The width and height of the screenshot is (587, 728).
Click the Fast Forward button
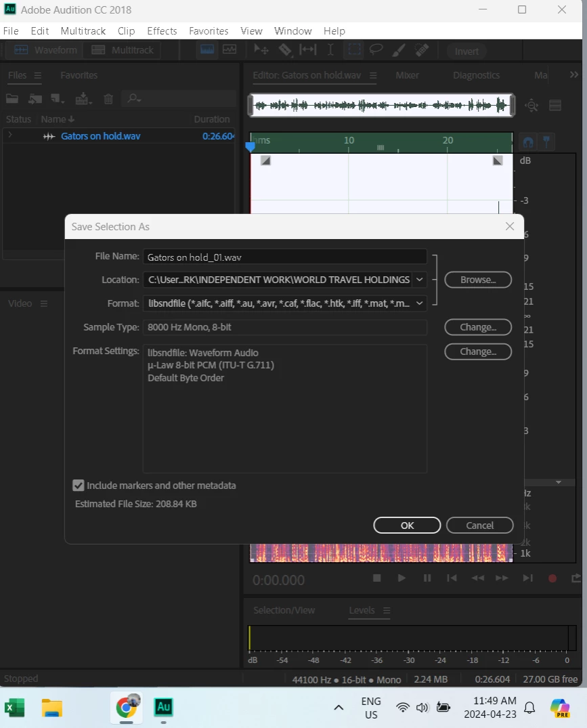click(502, 578)
